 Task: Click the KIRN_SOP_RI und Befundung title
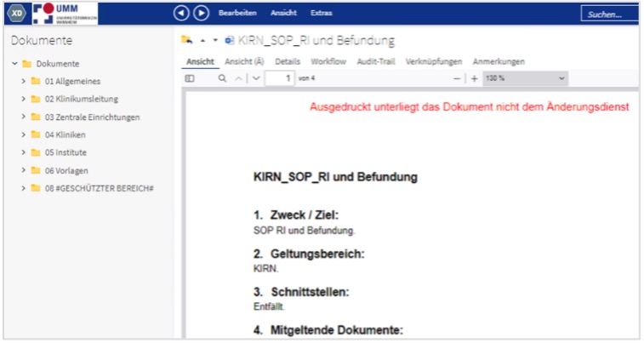(x=316, y=40)
